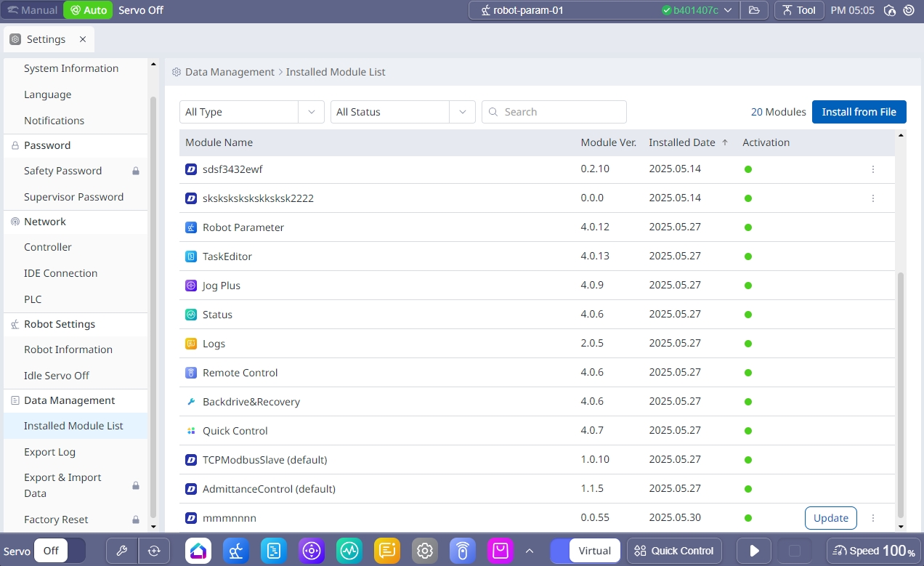Expand the robot-param-01 task dropdown
924x566 pixels.
[x=728, y=10]
